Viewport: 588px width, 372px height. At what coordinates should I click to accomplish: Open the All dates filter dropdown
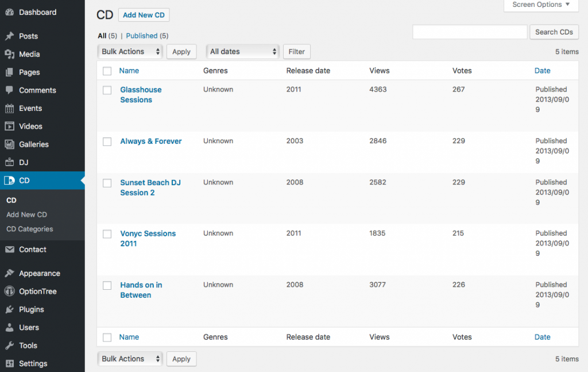(242, 51)
